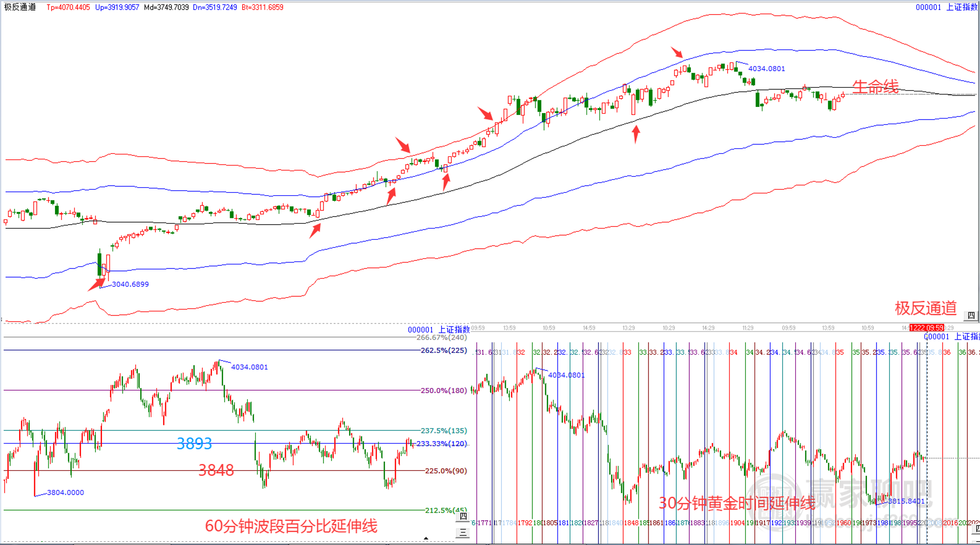Click the 1848 golden time line number

631,523
